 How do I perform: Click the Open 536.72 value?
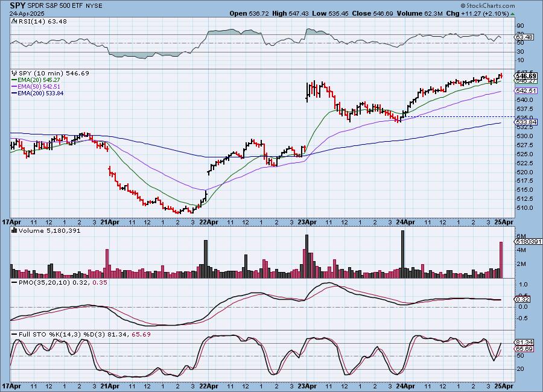coord(249,13)
